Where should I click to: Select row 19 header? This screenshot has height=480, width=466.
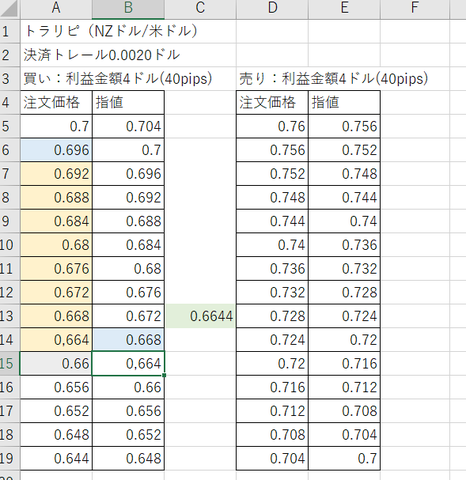[10, 458]
